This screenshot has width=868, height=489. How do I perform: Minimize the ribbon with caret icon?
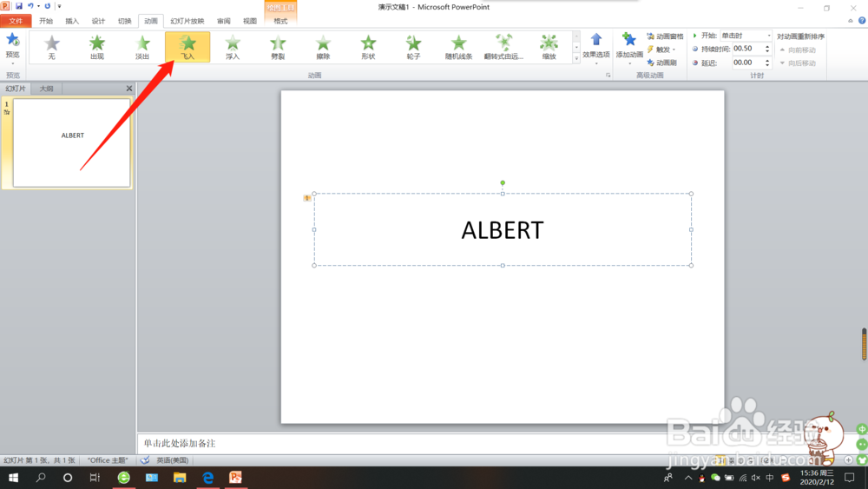pos(851,21)
